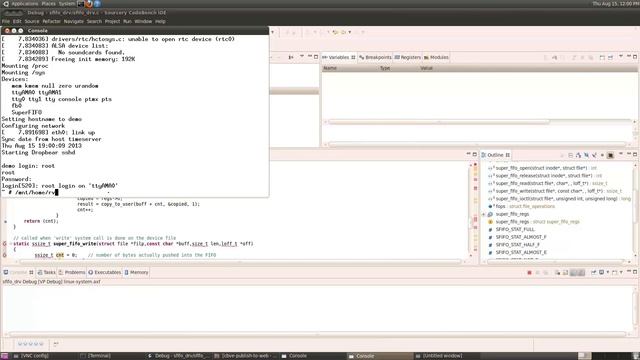Maximize the Variables panel
Screen dimensions: 640x360
[635, 57]
